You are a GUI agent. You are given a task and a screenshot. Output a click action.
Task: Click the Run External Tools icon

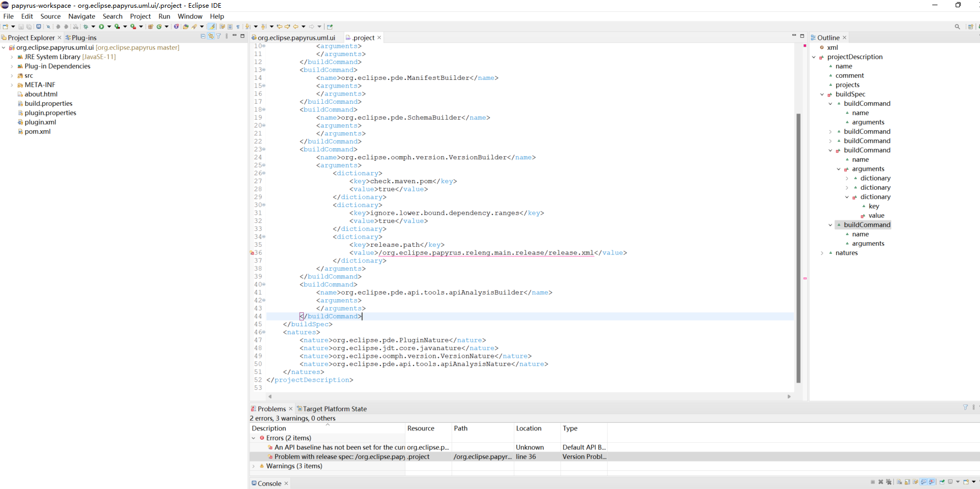pos(133,26)
